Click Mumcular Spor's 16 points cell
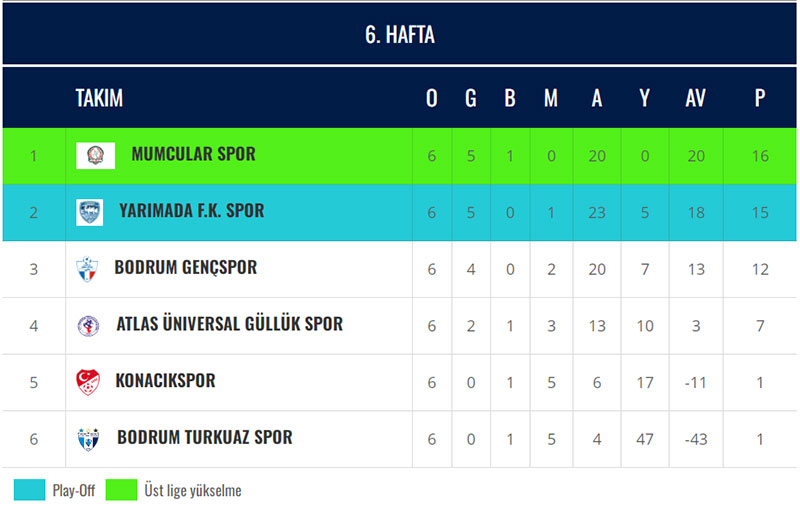This screenshot has width=800, height=522. tap(760, 156)
